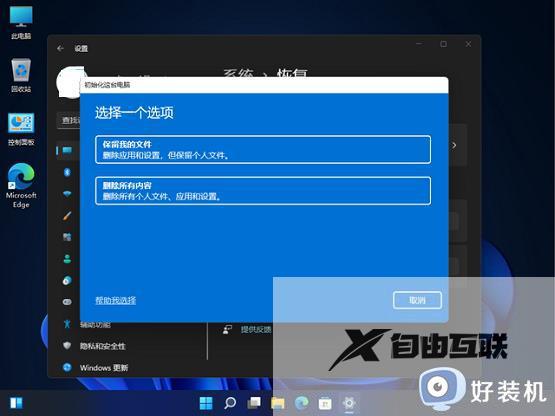This screenshot has height=416, width=555.
Task: Choose the 保留我的文件 option
Action: click(x=263, y=149)
